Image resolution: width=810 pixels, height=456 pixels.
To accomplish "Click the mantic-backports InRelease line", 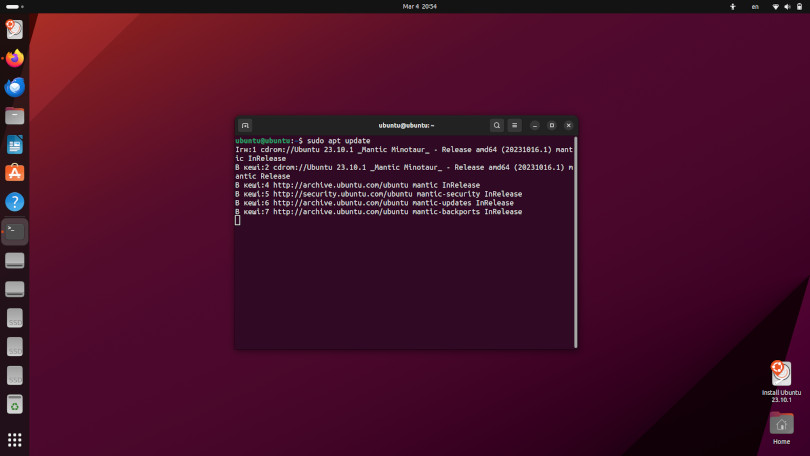I will coord(379,212).
